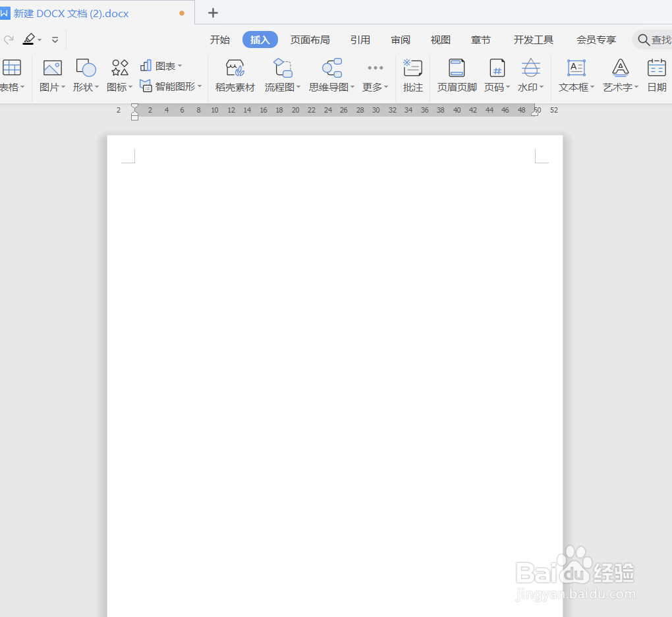Image resolution: width=672 pixels, height=617 pixels.
Task: Open the 会员专享 tab
Action: pyautogui.click(x=596, y=40)
